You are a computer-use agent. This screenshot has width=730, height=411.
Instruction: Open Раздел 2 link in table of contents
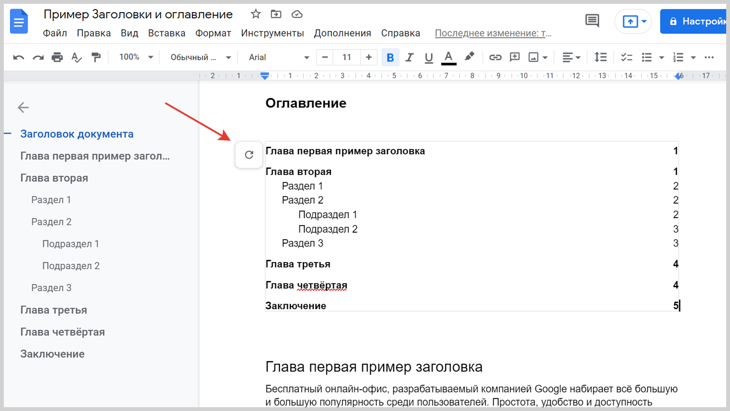303,200
